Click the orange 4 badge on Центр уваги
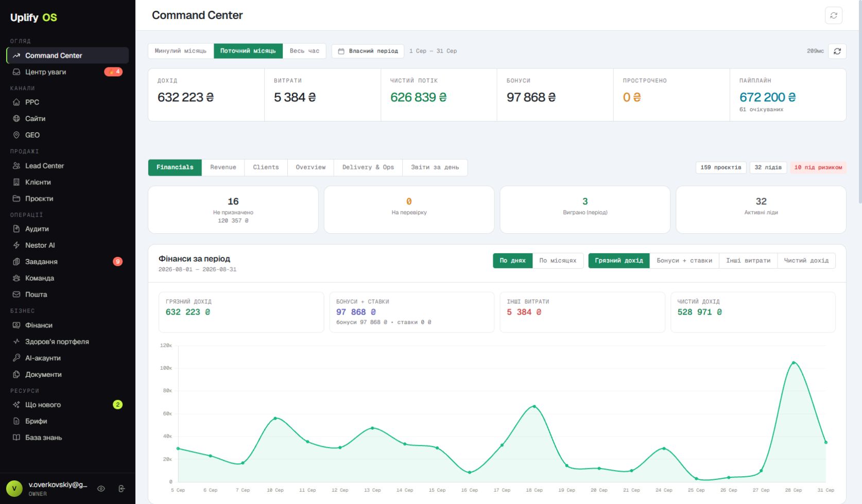Viewport: 862px width, 504px height. coord(113,72)
